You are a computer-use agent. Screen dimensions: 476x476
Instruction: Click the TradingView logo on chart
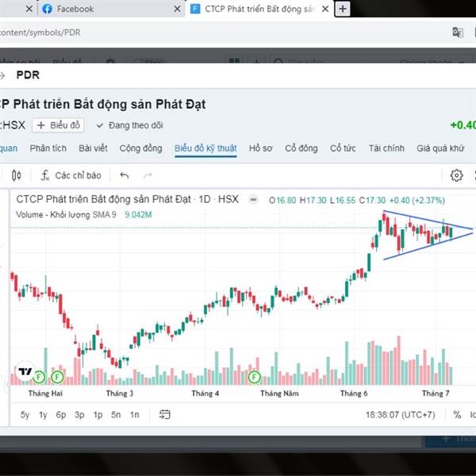click(25, 371)
